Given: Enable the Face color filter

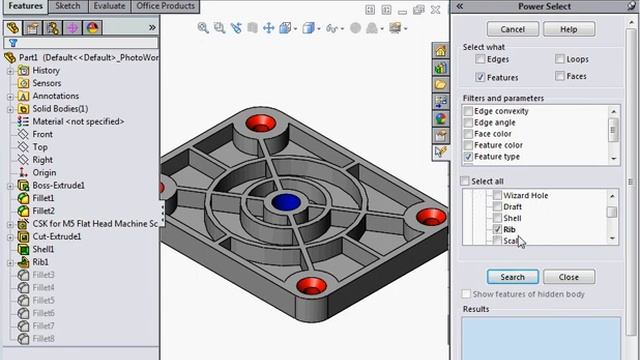Looking at the screenshot, I should pos(468,134).
